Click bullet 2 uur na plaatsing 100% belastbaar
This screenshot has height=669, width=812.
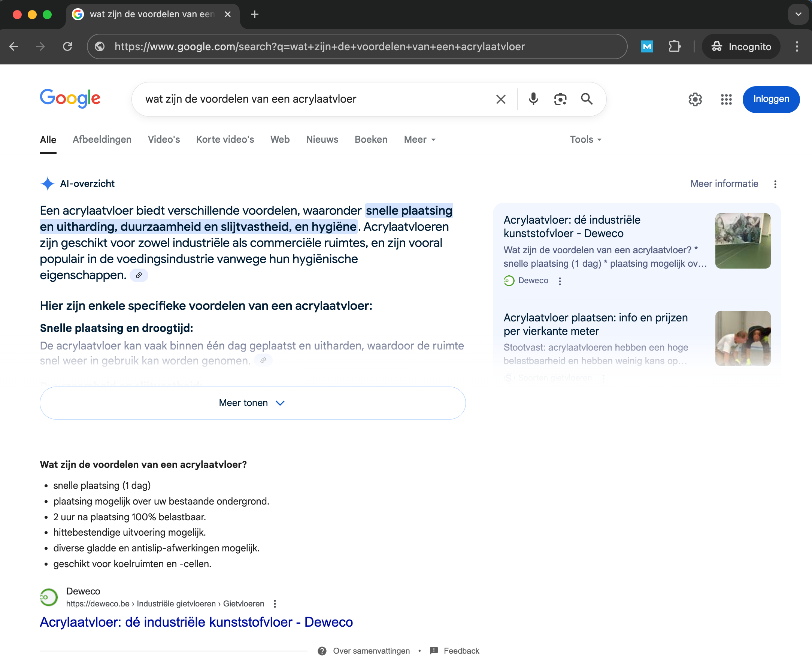coord(130,517)
